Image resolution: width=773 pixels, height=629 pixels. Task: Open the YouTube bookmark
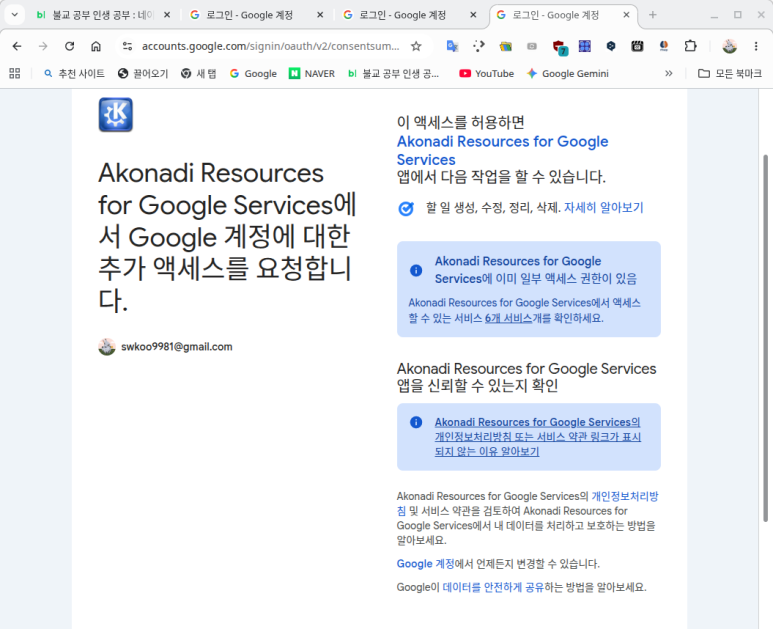click(x=487, y=73)
